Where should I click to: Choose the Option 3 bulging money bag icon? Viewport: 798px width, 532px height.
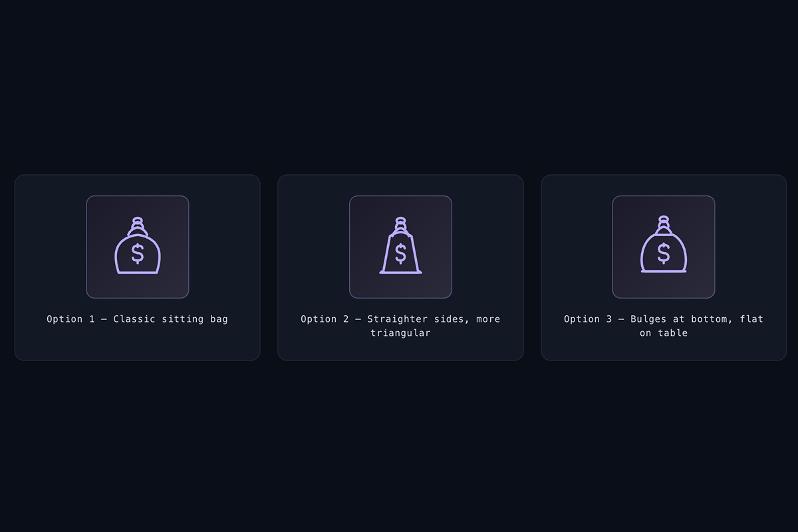point(664,247)
